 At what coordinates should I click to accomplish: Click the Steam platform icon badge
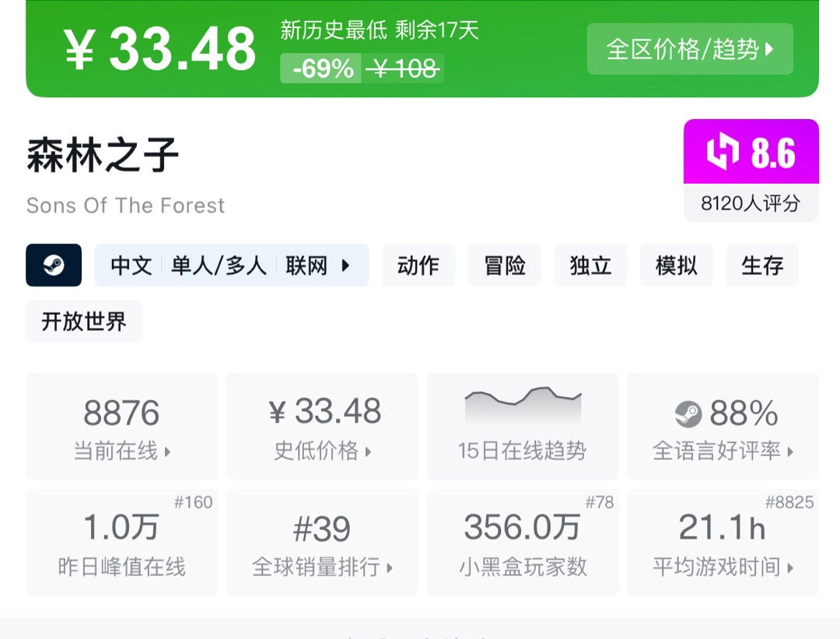pos(54,265)
